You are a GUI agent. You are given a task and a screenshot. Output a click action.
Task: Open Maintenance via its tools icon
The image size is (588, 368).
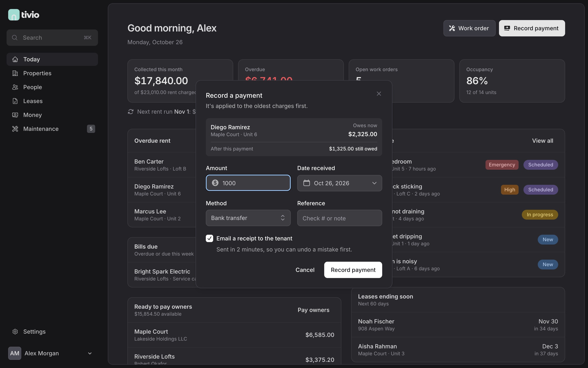tap(15, 129)
